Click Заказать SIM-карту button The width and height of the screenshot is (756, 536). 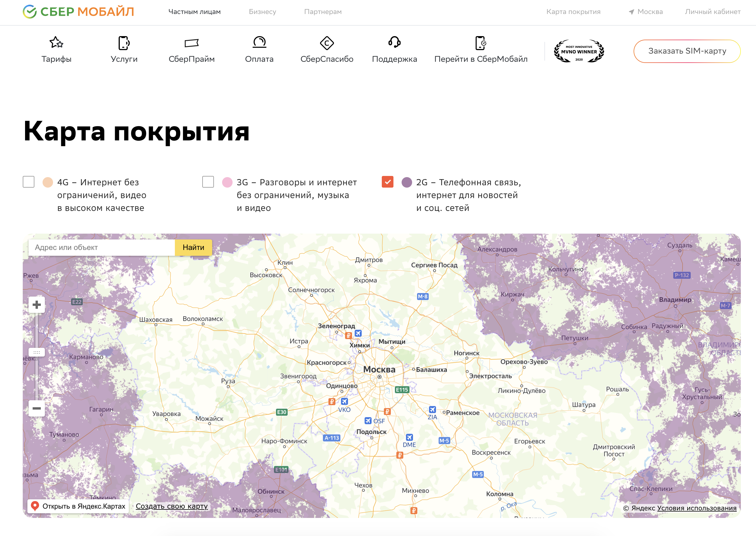[x=687, y=51]
